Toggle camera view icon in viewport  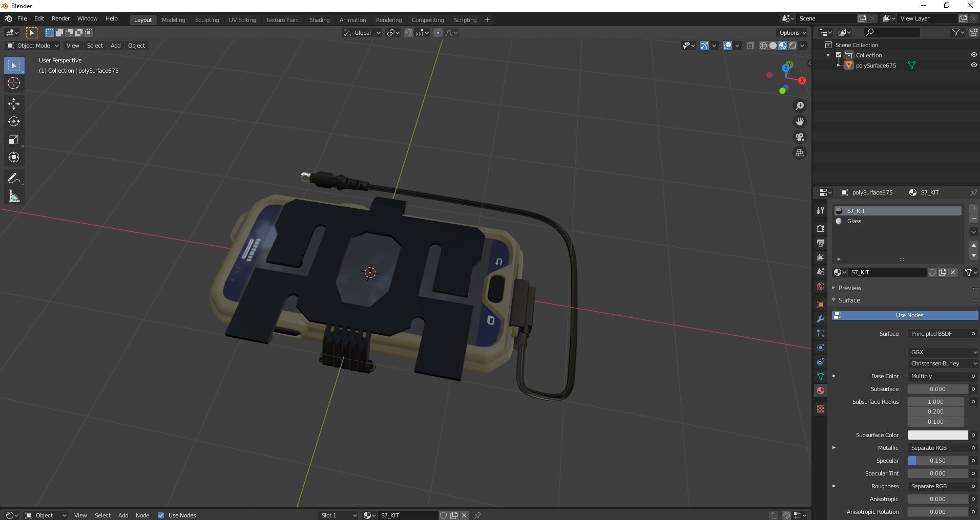coord(800,137)
